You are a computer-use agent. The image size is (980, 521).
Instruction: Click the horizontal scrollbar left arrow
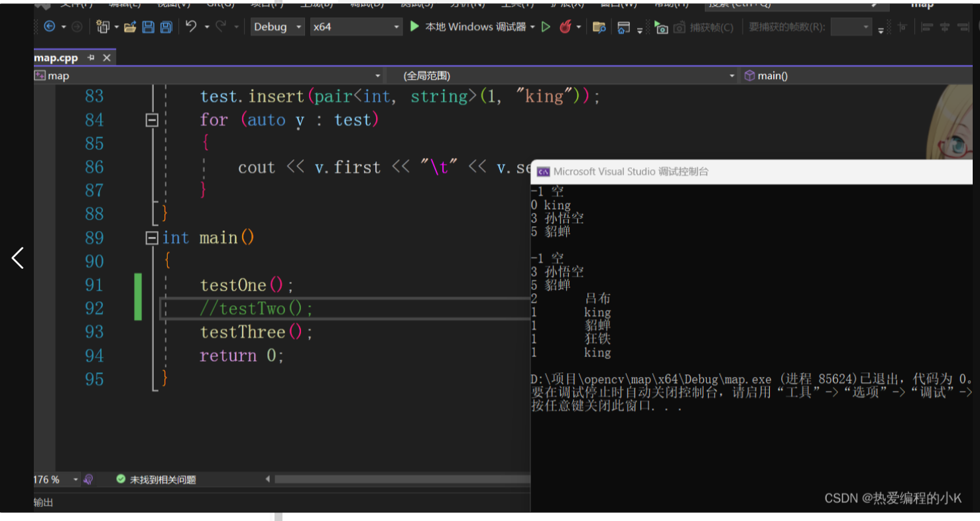click(x=268, y=479)
